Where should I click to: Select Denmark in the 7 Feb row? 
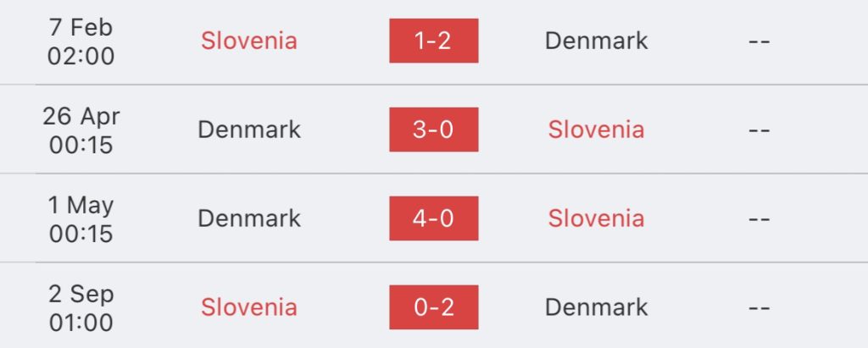point(596,41)
